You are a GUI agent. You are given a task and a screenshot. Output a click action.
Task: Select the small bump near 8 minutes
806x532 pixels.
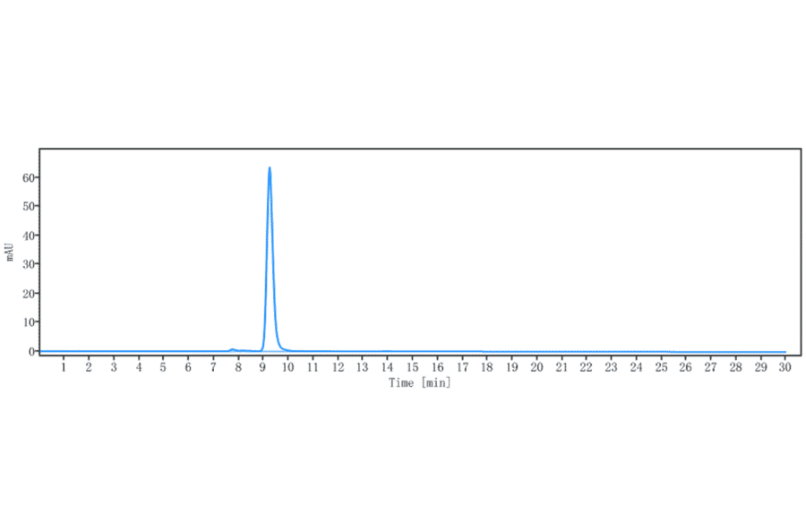click(x=232, y=349)
